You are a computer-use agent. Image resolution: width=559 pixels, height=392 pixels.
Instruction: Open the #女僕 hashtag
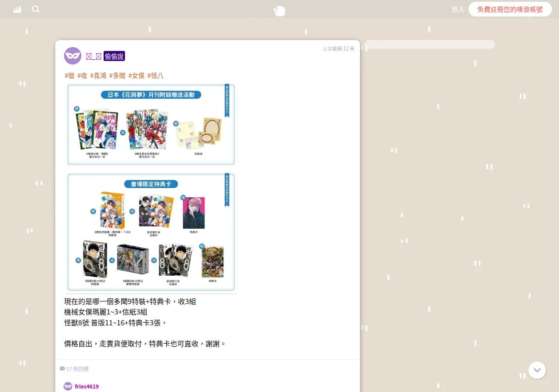(x=136, y=75)
